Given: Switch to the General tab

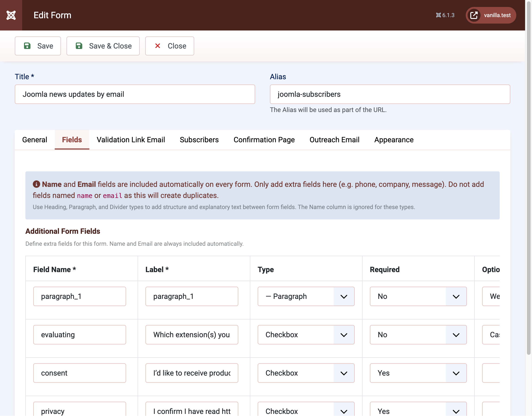Looking at the screenshot, I should click(35, 140).
